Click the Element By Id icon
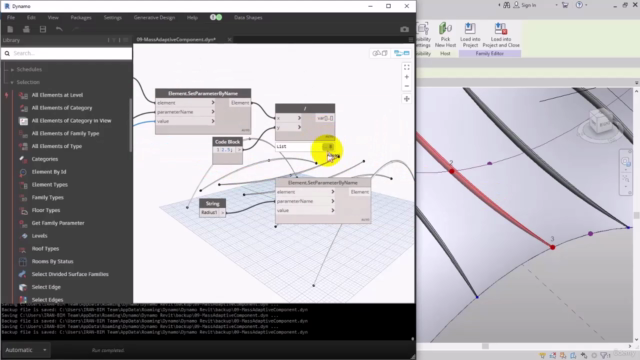This screenshot has width=640, height=360. click(23, 172)
